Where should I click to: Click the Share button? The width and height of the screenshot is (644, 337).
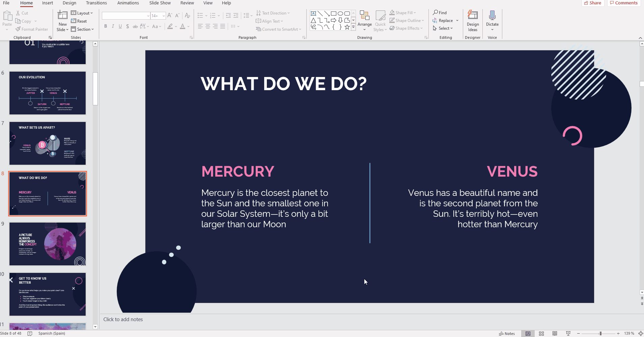pyautogui.click(x=592, y=3)
